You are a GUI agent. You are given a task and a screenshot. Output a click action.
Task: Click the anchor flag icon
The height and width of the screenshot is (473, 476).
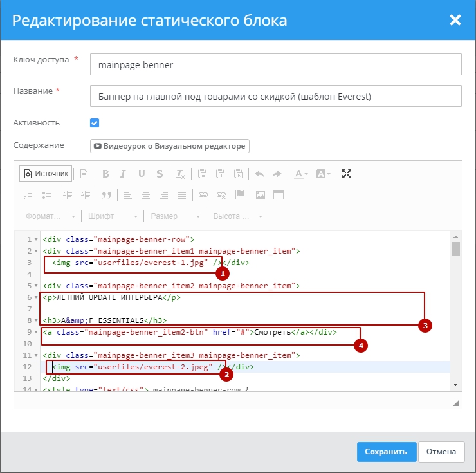[x=239, y=194]
